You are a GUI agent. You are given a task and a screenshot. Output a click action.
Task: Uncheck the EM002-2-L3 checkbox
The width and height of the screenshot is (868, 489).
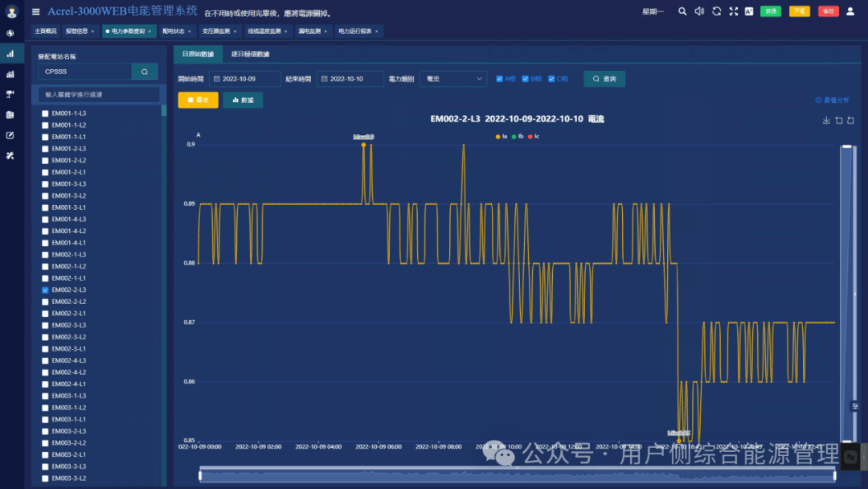[x=45, y=290]
